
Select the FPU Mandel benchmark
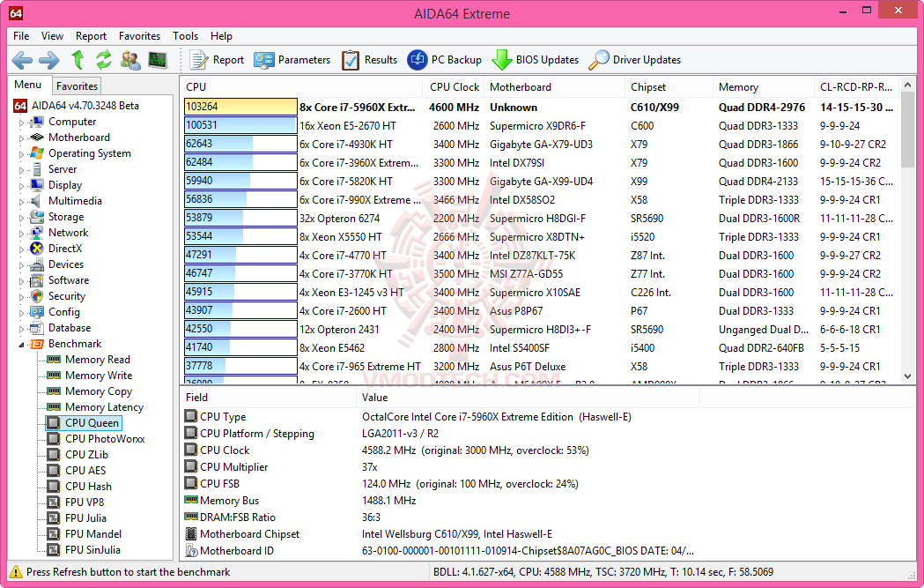click(93, 534)
